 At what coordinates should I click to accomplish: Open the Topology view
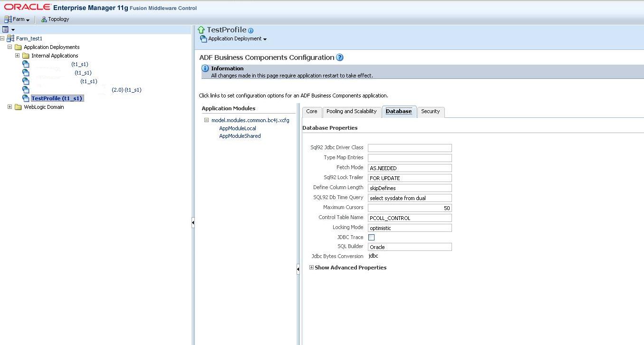coord(55,19)
